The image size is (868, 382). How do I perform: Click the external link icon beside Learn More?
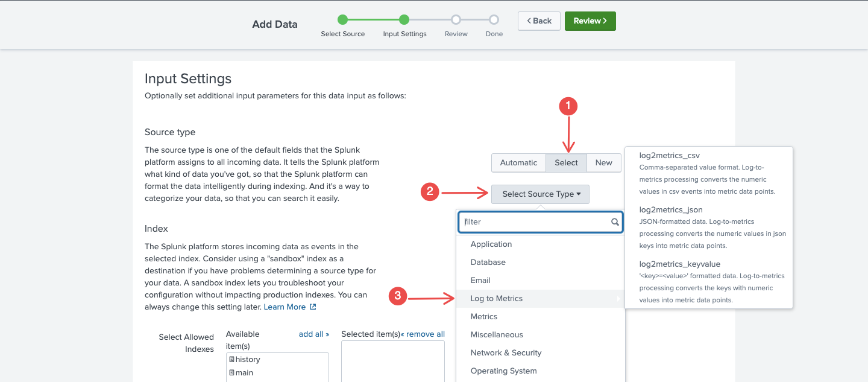[x=313, y=307]
